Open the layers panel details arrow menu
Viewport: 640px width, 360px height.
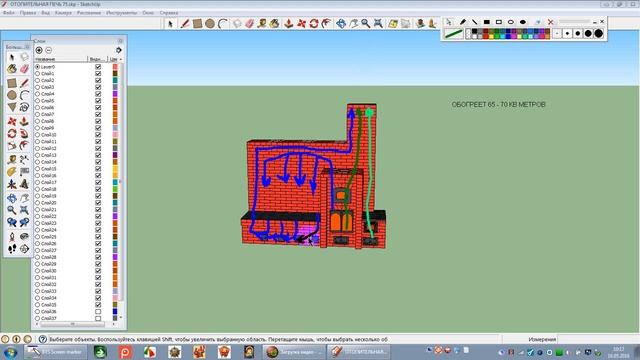(119, 50)
